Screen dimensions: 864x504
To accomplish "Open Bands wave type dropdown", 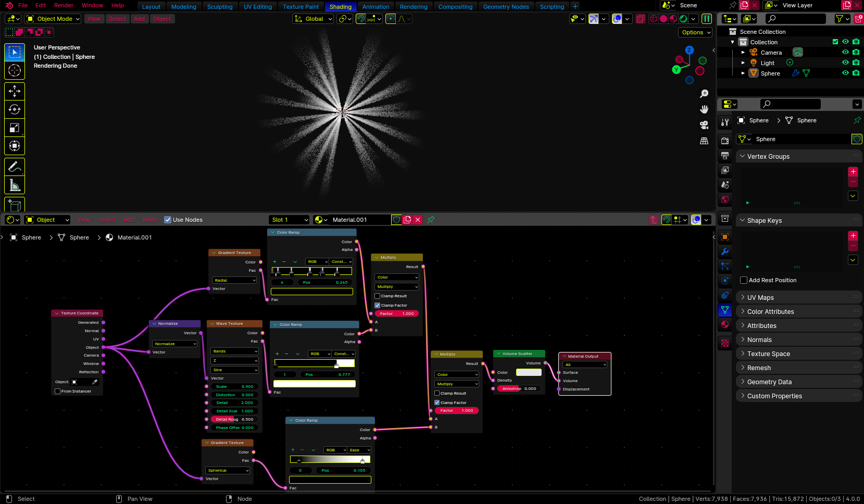I will (x=234, y=351).
